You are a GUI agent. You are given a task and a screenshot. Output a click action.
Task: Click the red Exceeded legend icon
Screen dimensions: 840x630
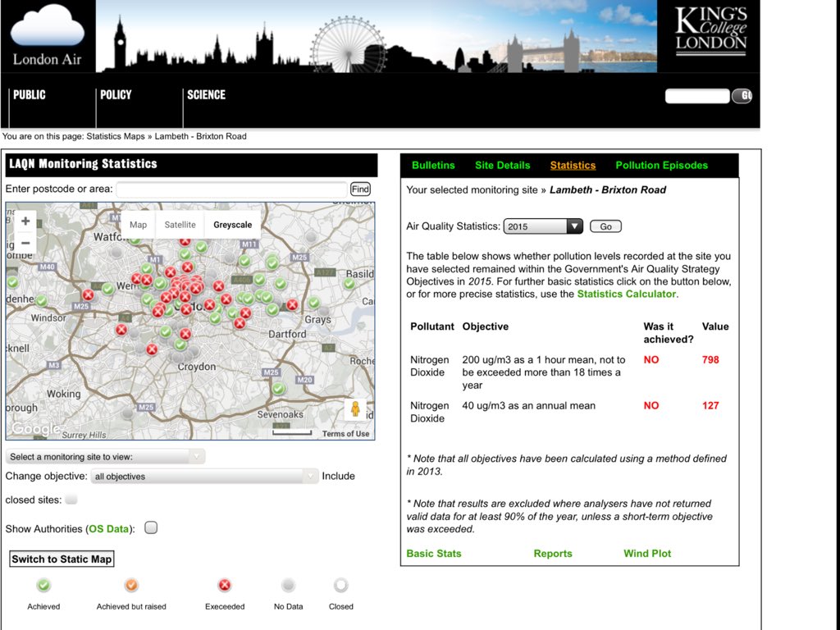(223, 586)
